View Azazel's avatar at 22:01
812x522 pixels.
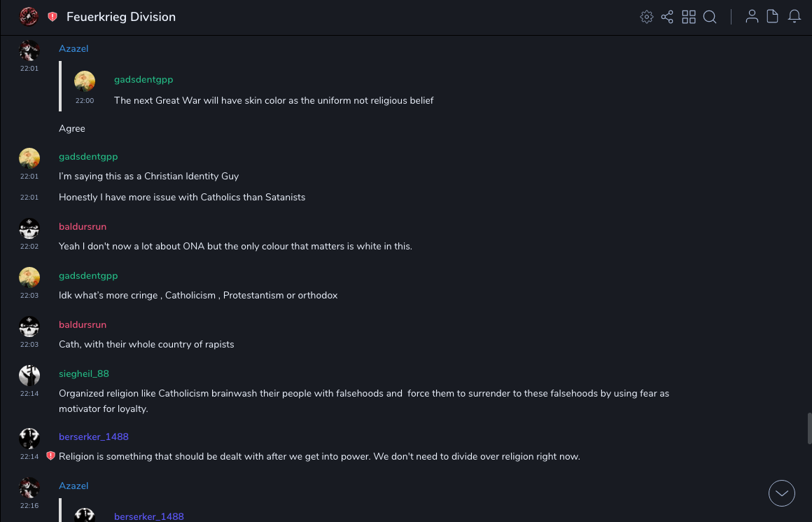tap(29, 51)
